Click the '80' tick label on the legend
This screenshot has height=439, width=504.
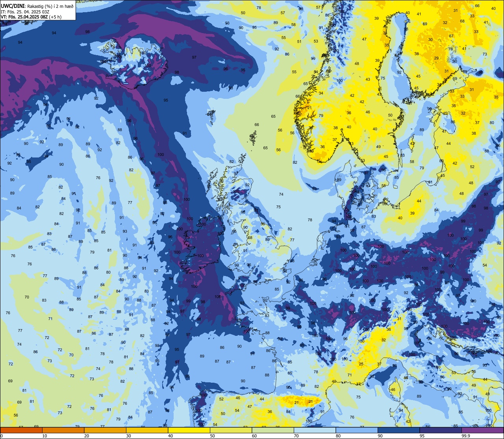pos(338,436)
